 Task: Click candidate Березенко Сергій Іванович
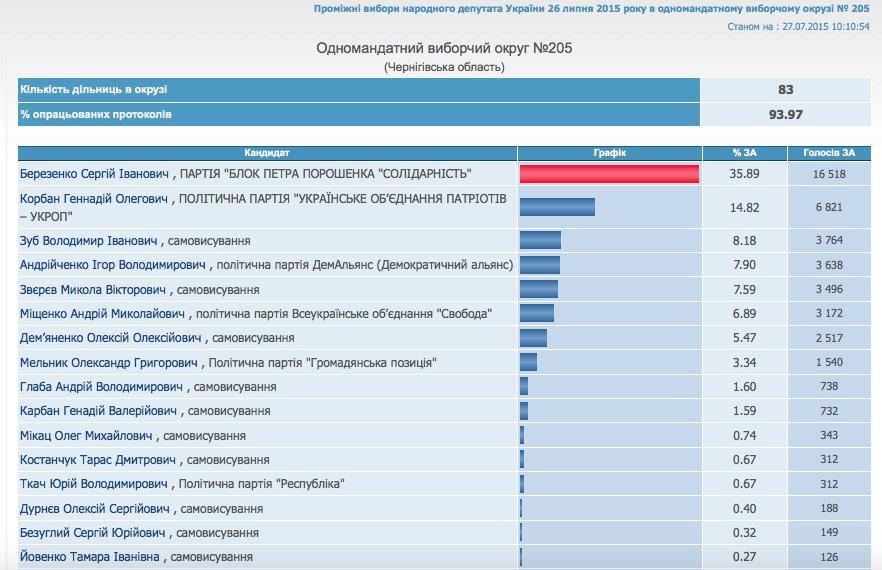click(97, 174)
